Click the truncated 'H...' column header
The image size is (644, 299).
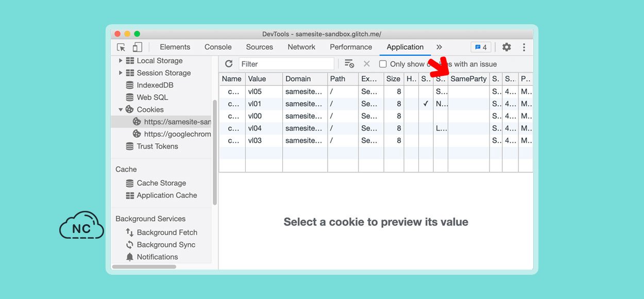(x=411, y=79)
